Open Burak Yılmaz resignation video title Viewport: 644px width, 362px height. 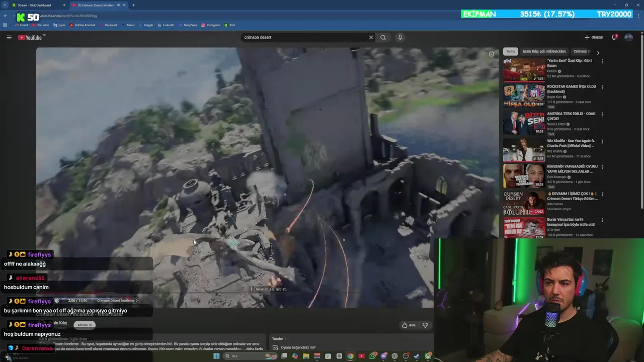[571, 222]
